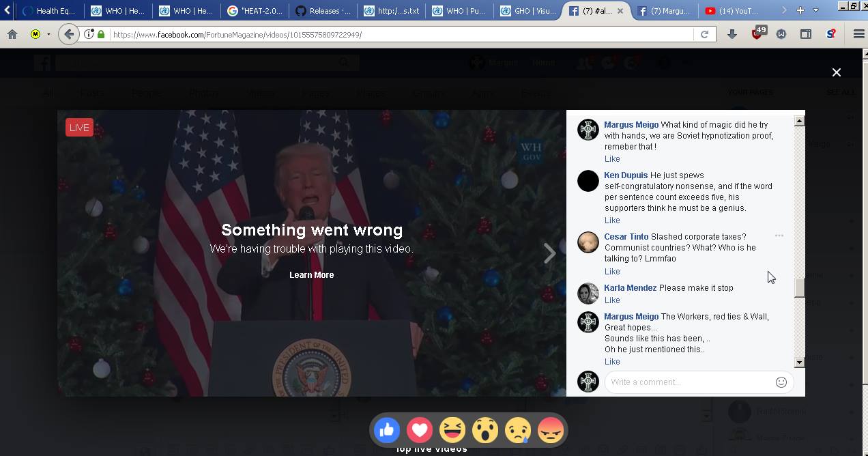Image resolution: width=868 pixels, height=456 pixels.
Task: Open Karla Mendez profile name link
Action: [631, 288]
